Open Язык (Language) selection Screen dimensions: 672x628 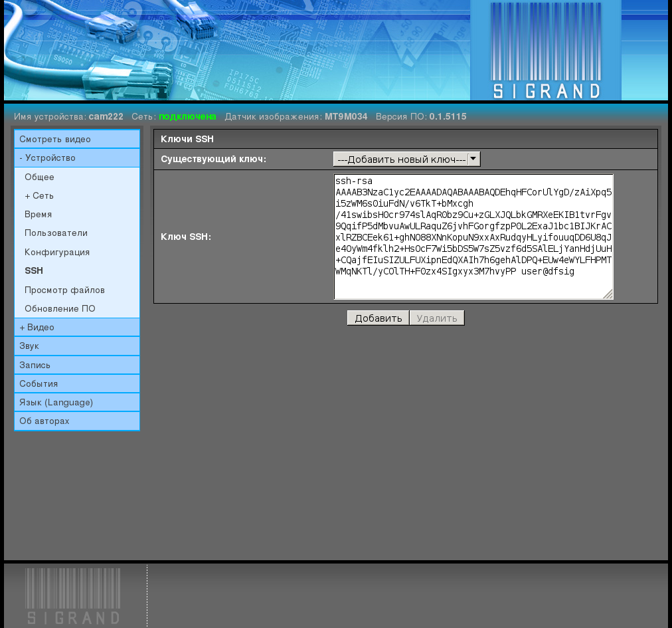(77, 402)
